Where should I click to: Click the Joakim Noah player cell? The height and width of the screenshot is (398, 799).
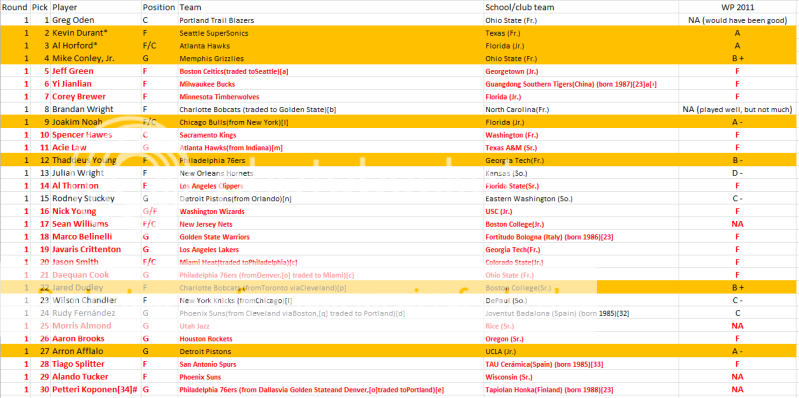click(x=96, y=122)
